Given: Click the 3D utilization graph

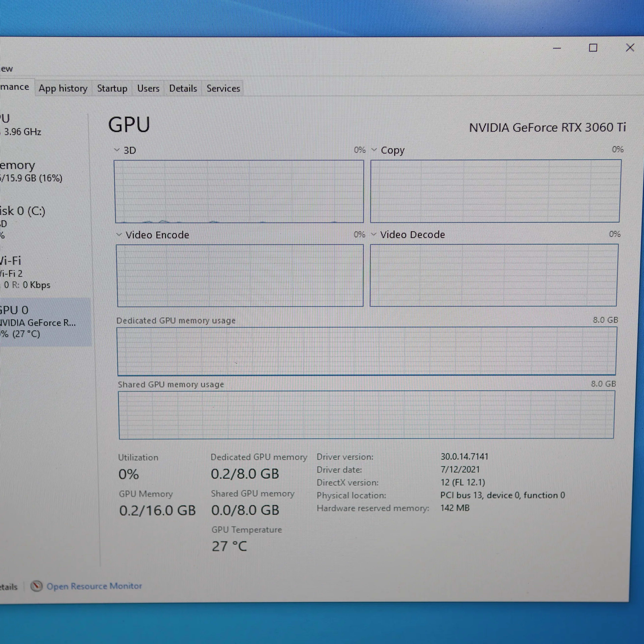Looking at the screenshot, I should (x=239, y=191).
